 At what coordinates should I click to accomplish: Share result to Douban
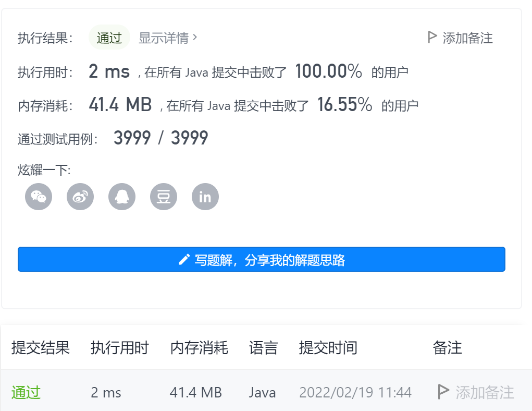pos(163,197)
